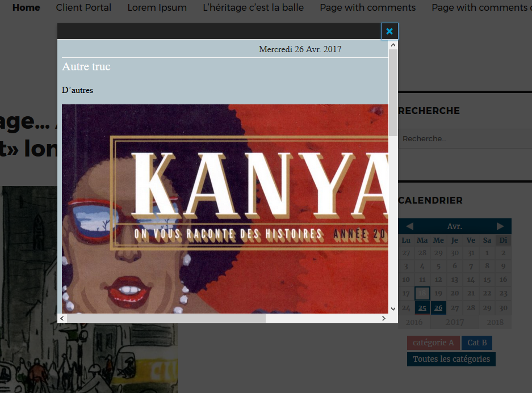Filter by catégorie A
The width and height of the screenshot is (532, 393).
[433, 343]
